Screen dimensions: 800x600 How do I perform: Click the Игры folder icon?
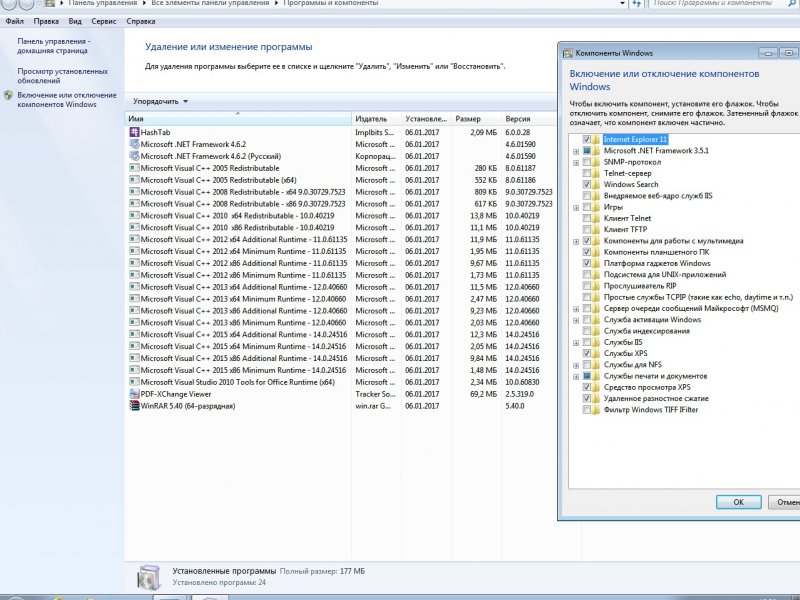point(596,207)
